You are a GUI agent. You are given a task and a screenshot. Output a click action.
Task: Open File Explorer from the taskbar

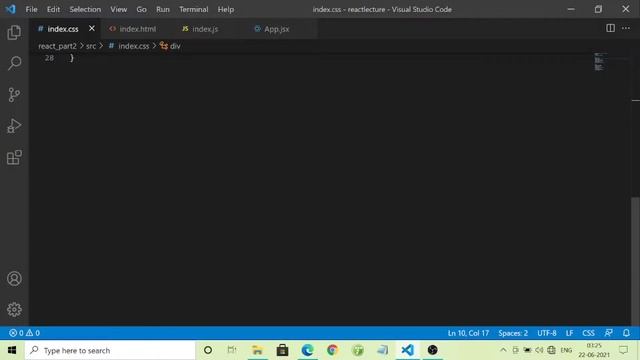coord(258,350)
